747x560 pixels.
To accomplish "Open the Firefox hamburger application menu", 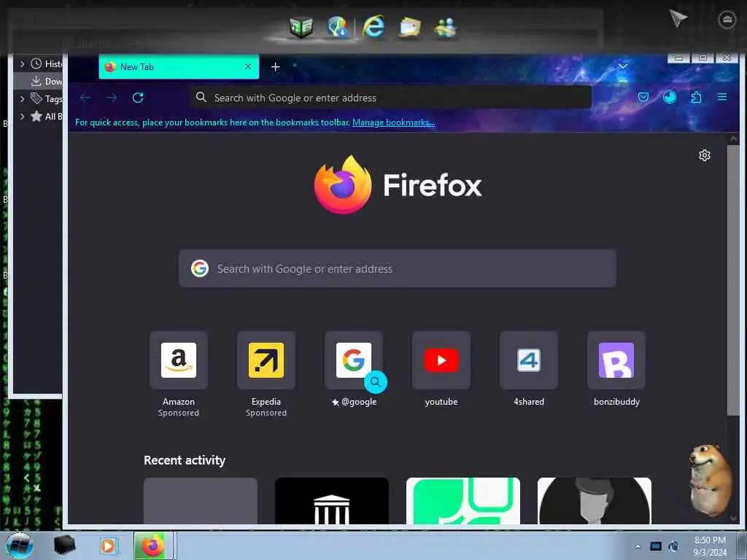I will tap(722, 97).
